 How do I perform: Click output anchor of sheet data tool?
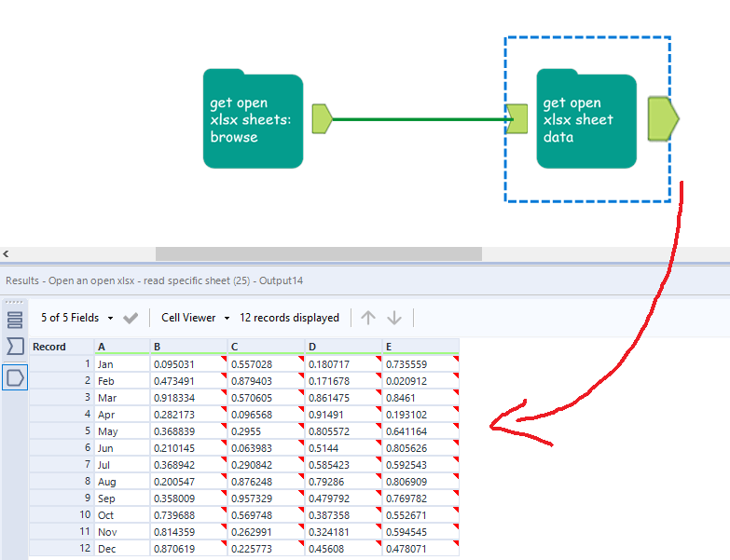(x=663, y=118)
